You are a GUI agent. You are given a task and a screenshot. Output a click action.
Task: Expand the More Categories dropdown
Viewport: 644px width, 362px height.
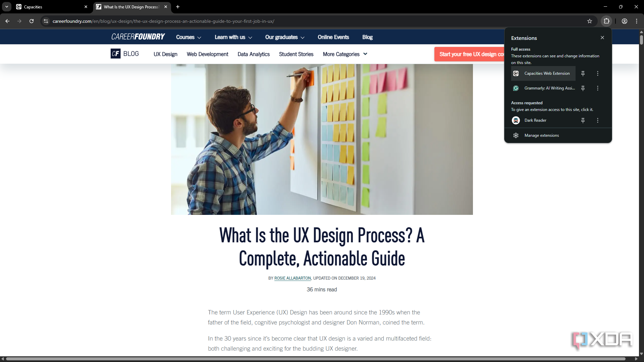[345, 54]
